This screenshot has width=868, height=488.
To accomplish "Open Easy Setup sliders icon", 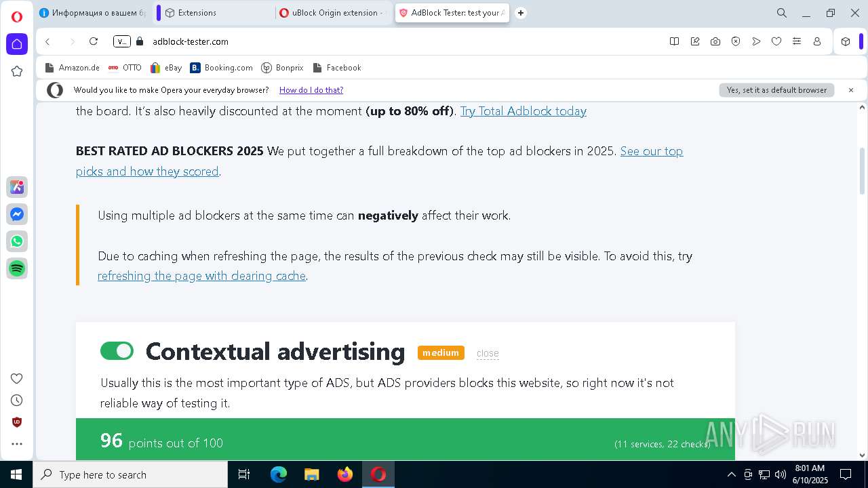I will [797, 41].
